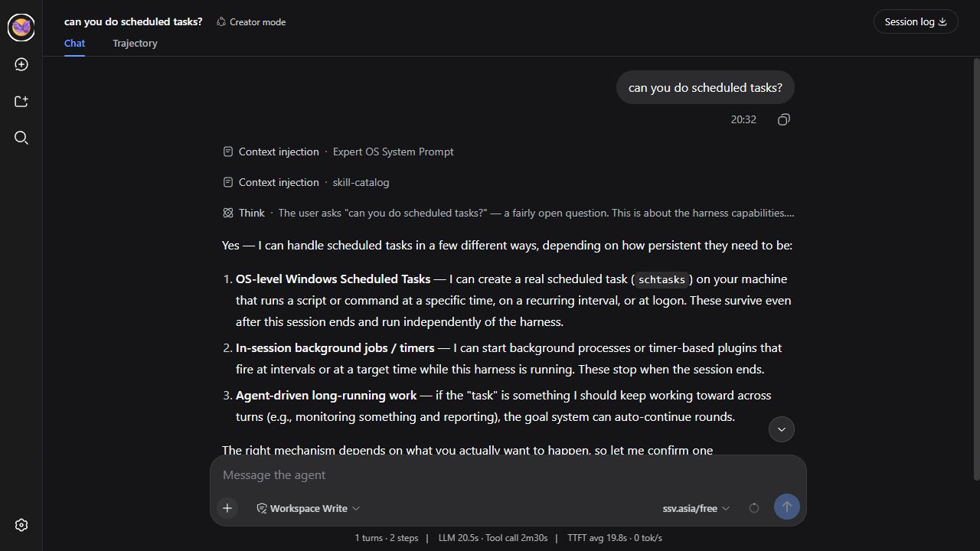The image size is (980, 551).
Task: Click the Message the agent input field
Action: (x=508, y=475)
